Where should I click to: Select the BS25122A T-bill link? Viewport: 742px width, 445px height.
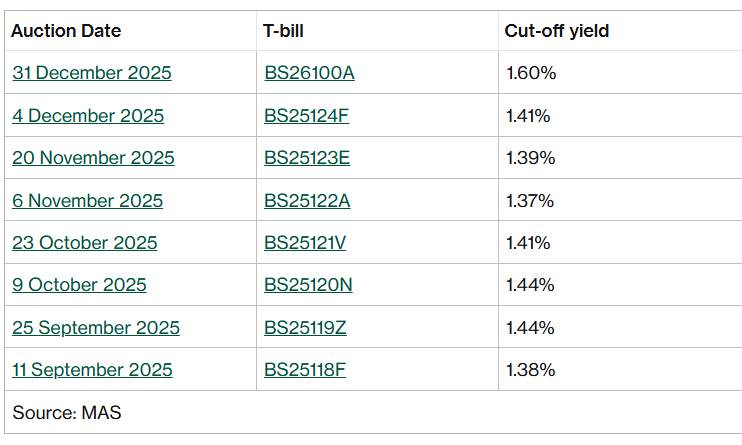[x=307, y=201]
